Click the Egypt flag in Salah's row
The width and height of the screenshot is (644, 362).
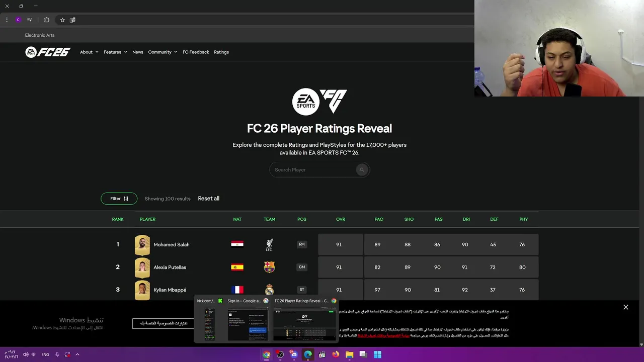click(237, 244)
